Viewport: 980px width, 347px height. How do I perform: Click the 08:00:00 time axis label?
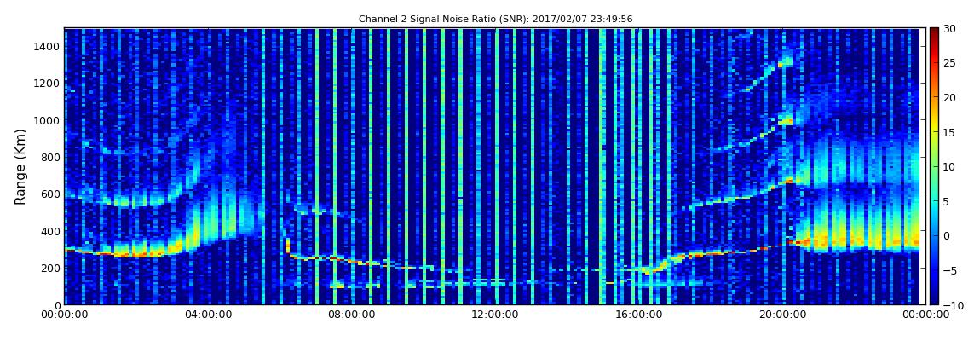click(350, 315)
